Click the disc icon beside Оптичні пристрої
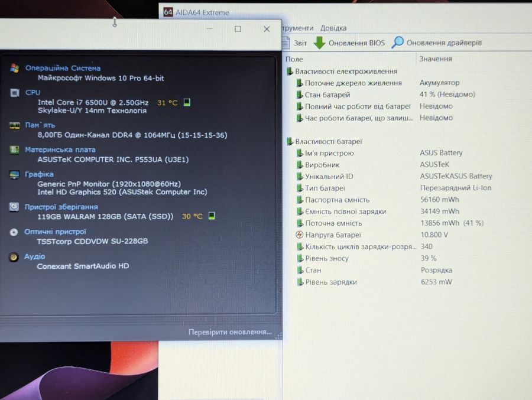The width and height of the screenshot is (532, 400). pos(14,232)
